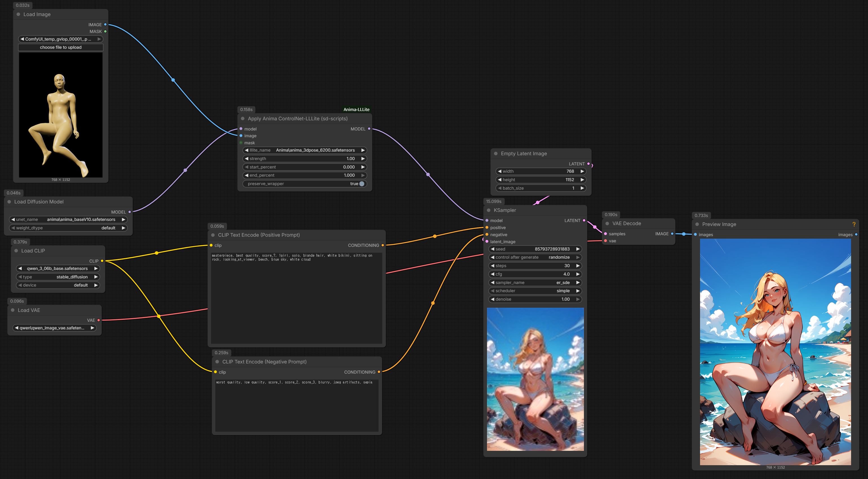The height and width of the screenshot is (479, 868).
Task: Collapse the Load Image node via its title dot
Action: [x=18, y=14]
